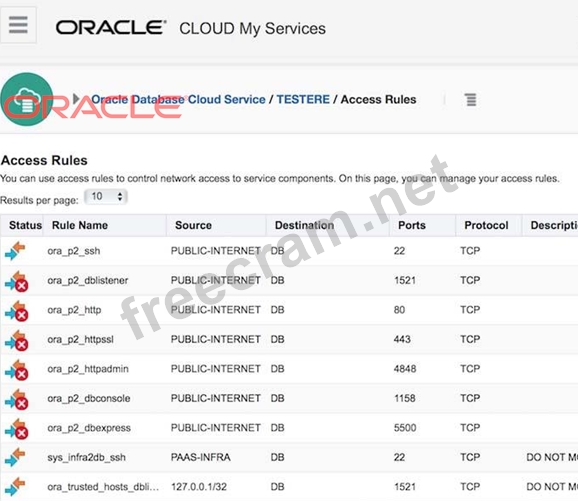Select rule name ora_p2_dbexpress

[x=89, y=428]
